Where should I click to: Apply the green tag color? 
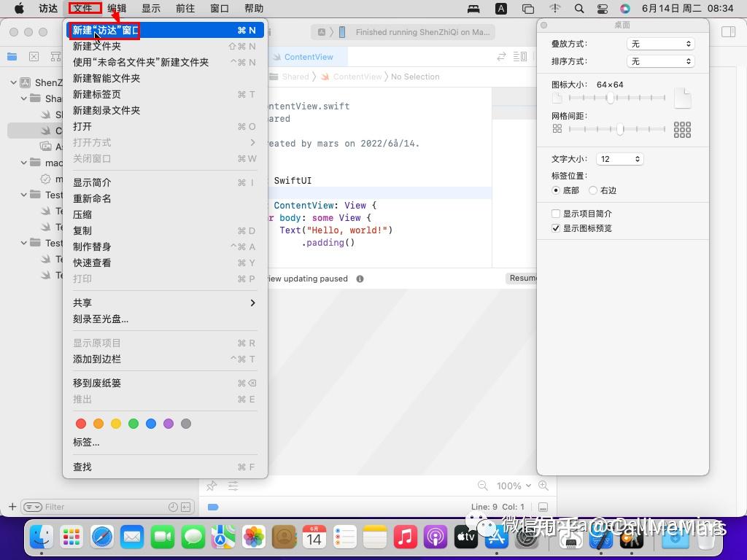pyautogui.click(x=133, y=424)
